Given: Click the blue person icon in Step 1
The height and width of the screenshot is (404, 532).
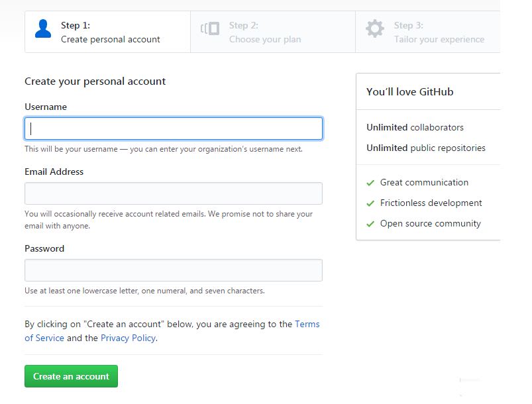Looking at the screenshot, I should coord(43,29).
